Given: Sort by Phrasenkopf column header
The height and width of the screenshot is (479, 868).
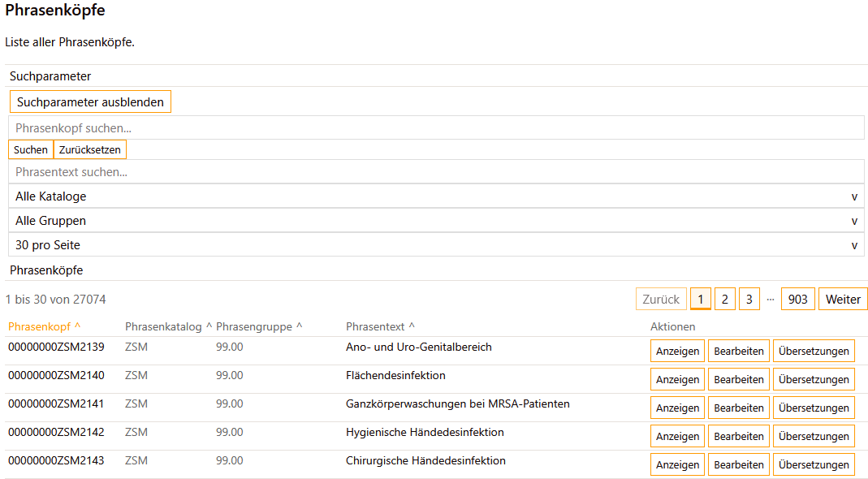Looking at the screenshot, I should click(x=45, y=326).
